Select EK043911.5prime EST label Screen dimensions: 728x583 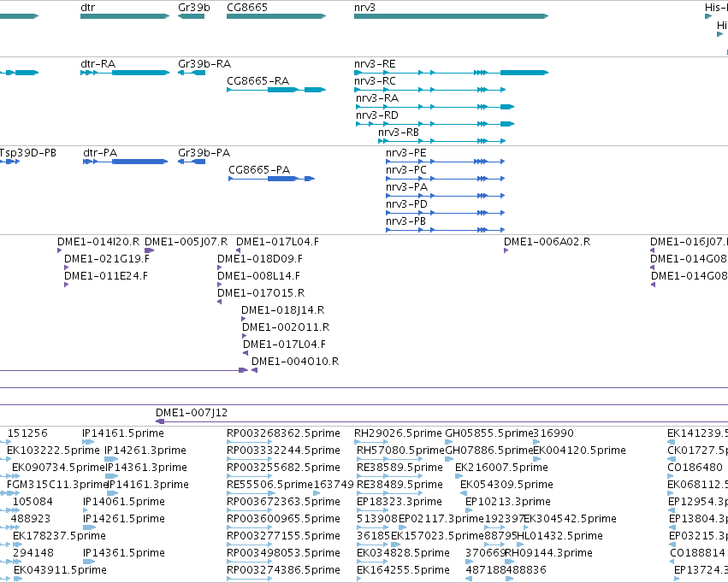point(61,570)
